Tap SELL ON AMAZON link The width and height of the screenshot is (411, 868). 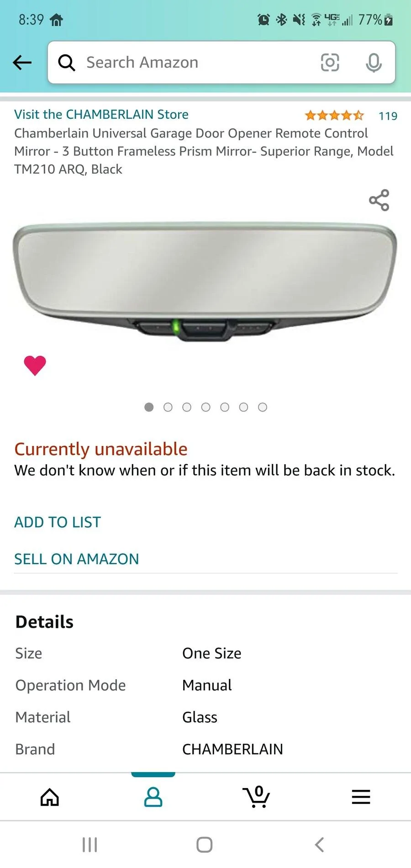(x=77, y=559)
